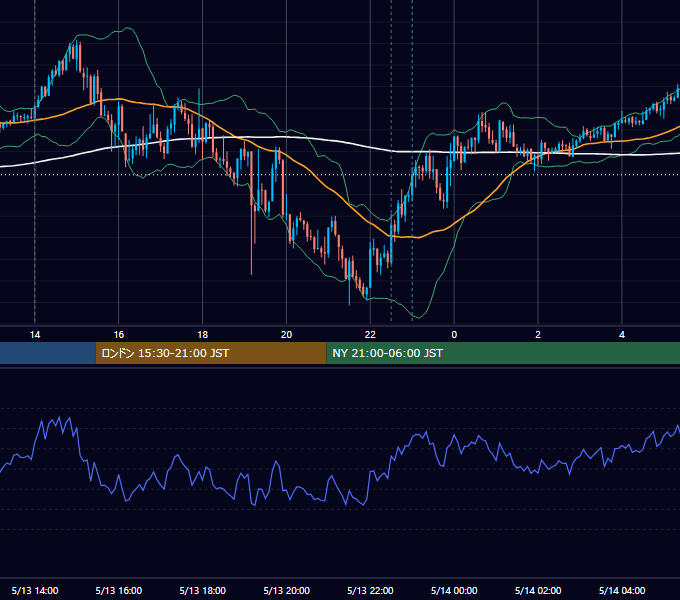Viewport: 680px width, 600px height.
Task: Click the 5/13 22:00 date label
Action: tap(370, 590)
